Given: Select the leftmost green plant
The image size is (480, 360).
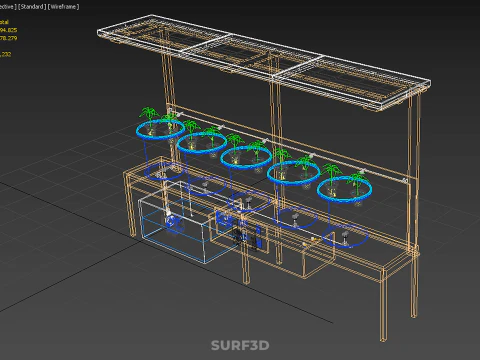Looking at the screenshot, I should click(x=149, y=118).
